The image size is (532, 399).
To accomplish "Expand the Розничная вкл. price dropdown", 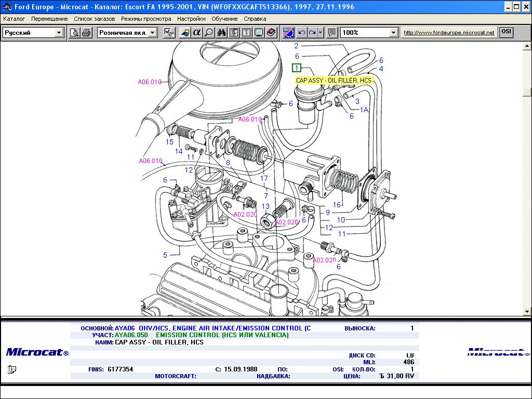I will 152,33.
